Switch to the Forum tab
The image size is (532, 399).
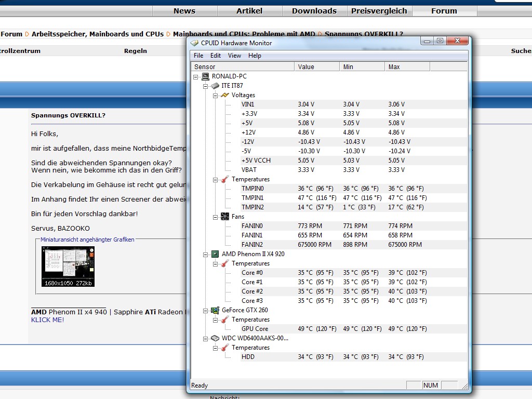click(x=444, y=11)
